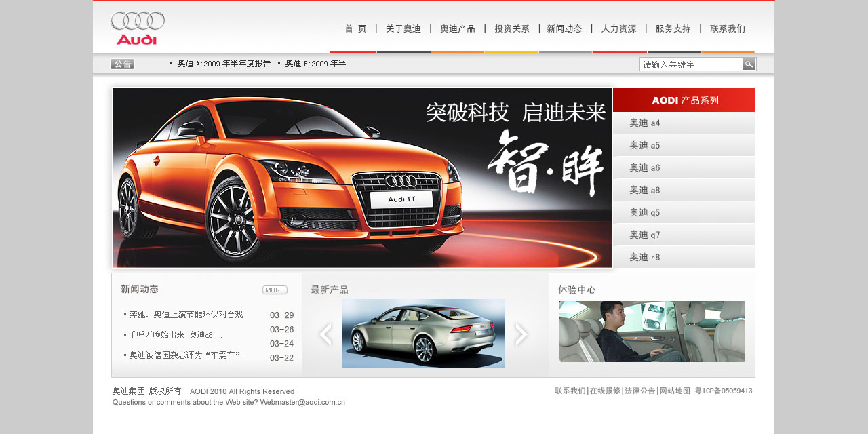Open the 关于奥迪 menu item
Viewport: 868px width, 434px height.
(403, 28)
